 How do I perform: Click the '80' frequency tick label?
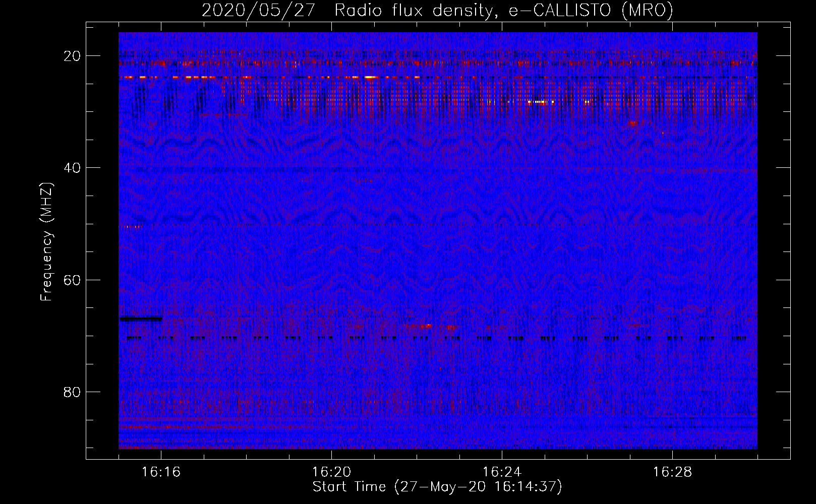[x=72, y=392]
